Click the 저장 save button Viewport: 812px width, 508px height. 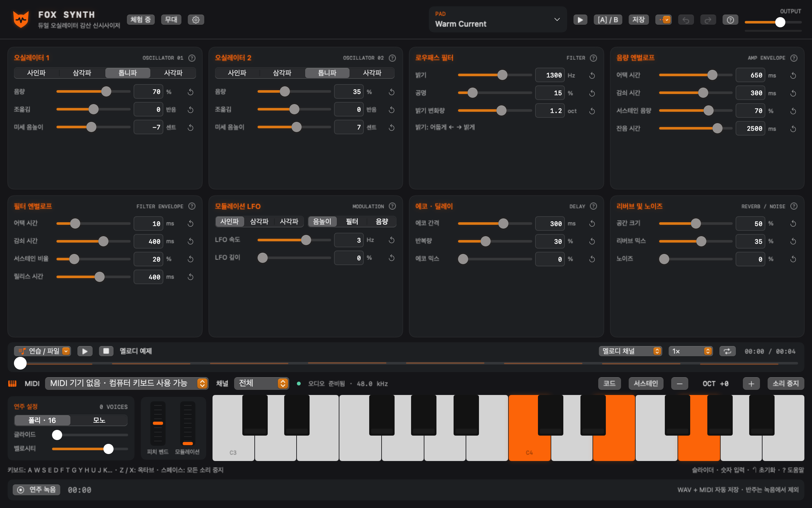click(x=638, y=20)
